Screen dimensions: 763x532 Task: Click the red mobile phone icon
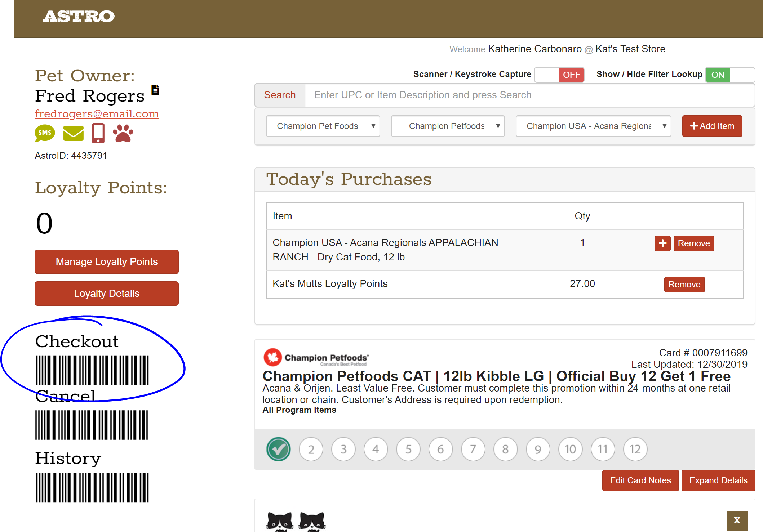click(x=98, y=133)
